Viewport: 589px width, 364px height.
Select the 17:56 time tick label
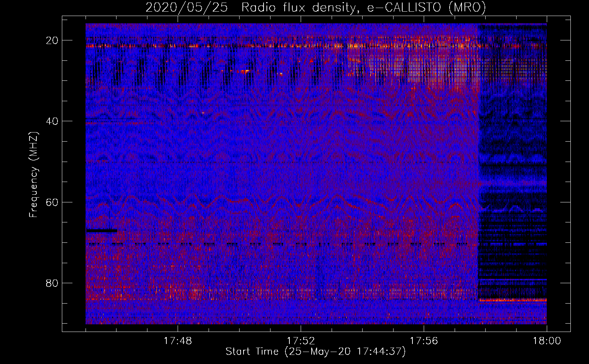[x=424, y=341]
